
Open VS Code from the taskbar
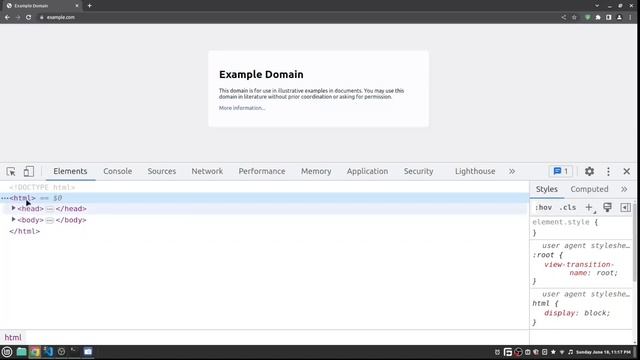pyautogui.click(x=48, y=351)
